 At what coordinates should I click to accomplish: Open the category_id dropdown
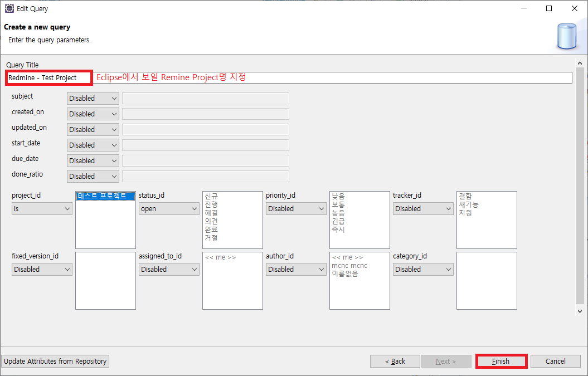click(x=424, y=270)
